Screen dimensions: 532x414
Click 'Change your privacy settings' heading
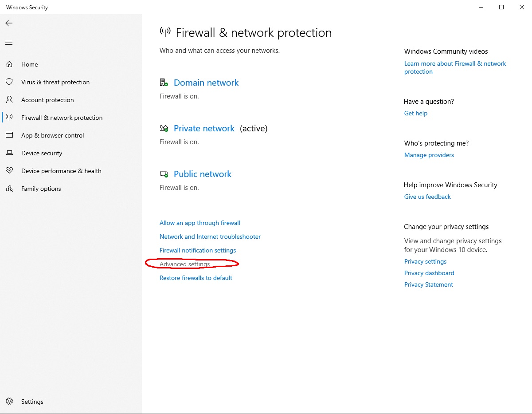click(446, 227)
